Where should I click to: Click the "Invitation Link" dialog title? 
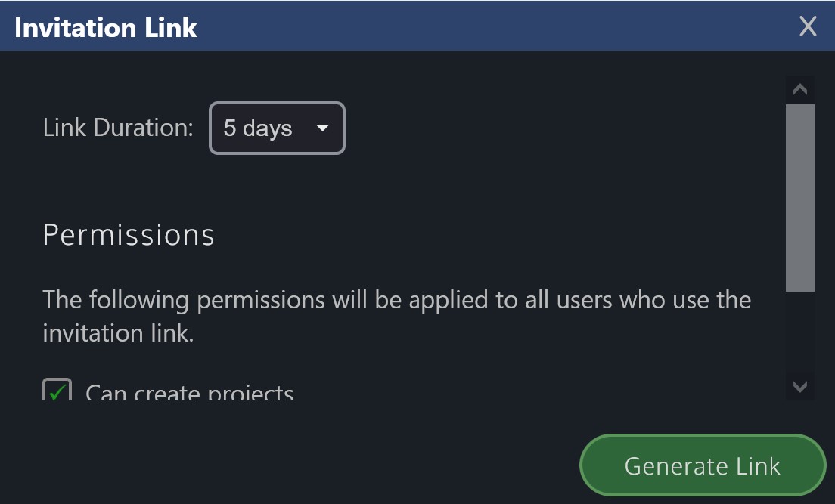pos(106,28)
